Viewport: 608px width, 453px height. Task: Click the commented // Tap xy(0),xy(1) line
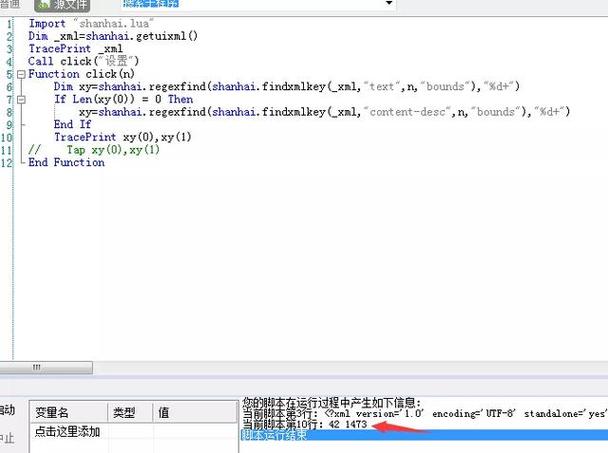[94, 150]
